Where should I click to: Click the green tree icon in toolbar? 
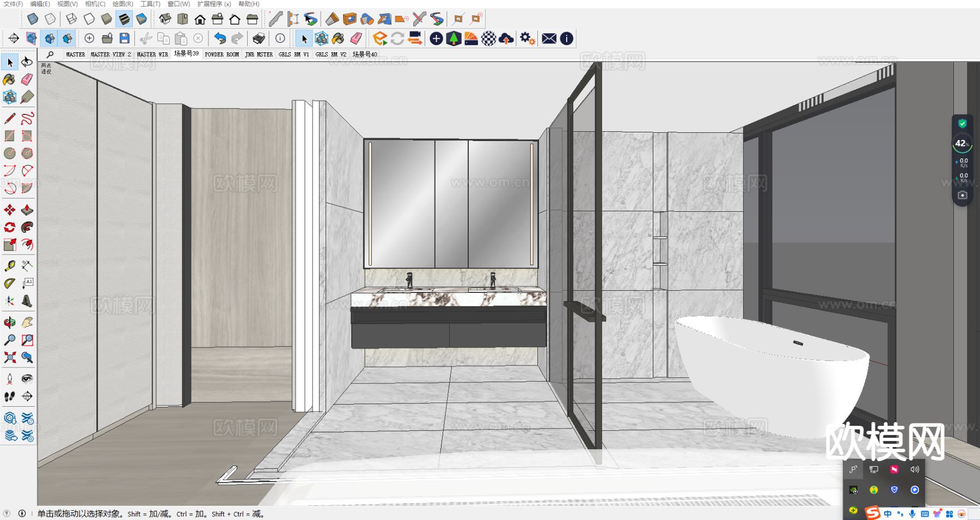[454, 38]
